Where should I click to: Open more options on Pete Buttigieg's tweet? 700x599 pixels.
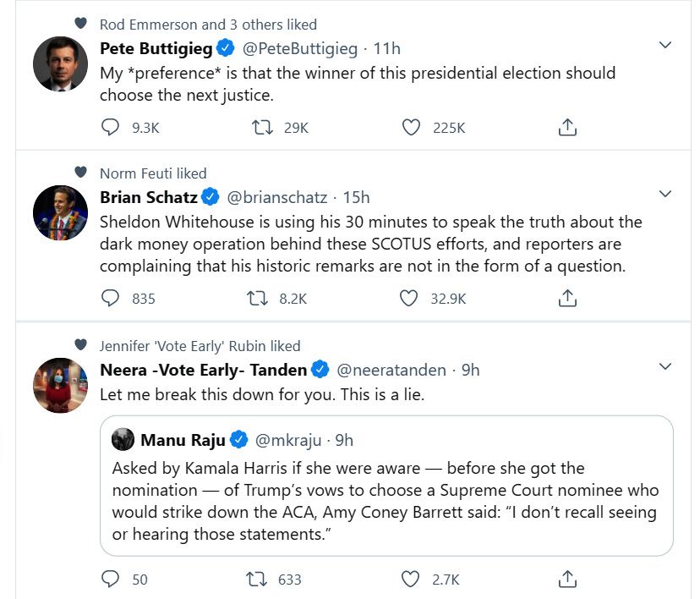(665, 45)
